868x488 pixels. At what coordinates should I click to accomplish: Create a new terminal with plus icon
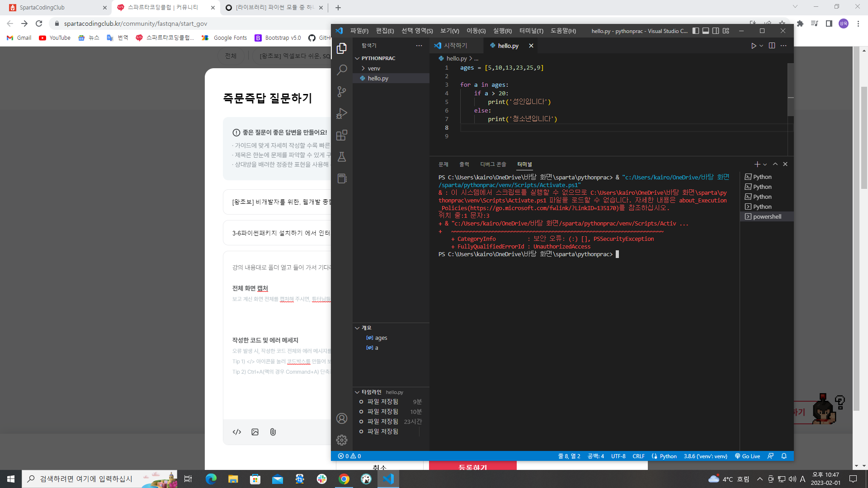(x=757, y=164)
